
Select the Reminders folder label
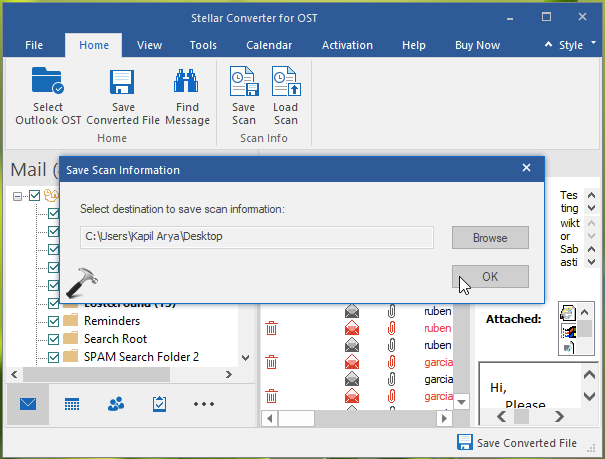(x=112, y=321)
